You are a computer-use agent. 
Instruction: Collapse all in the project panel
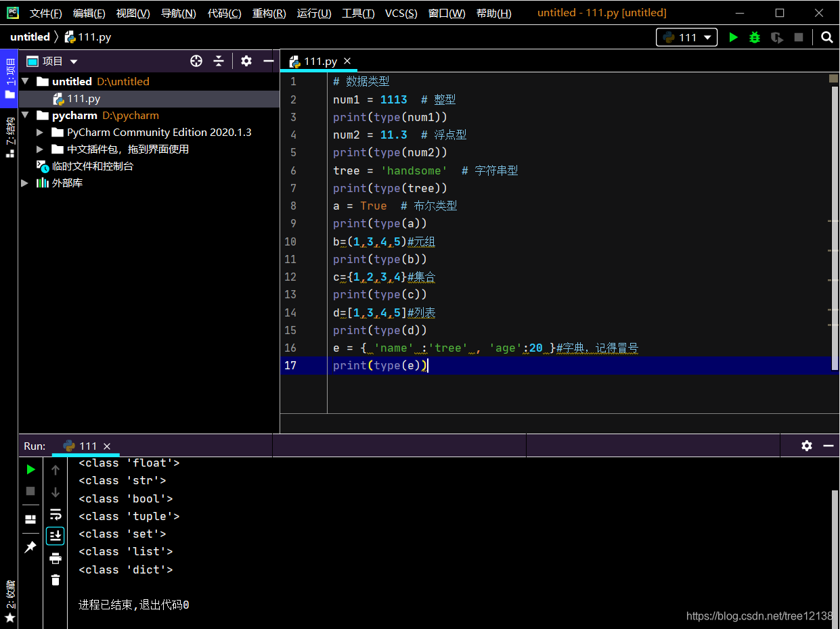(219, 61)
